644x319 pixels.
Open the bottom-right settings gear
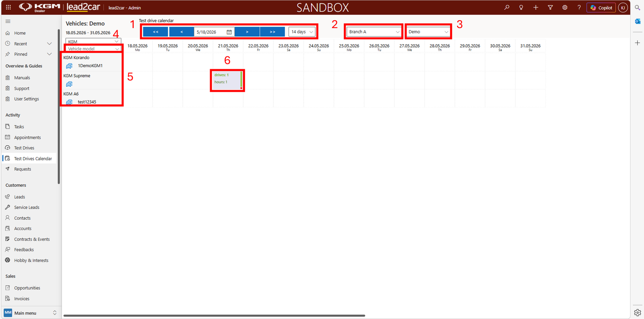pyautogui.click(x=638, y=312)
